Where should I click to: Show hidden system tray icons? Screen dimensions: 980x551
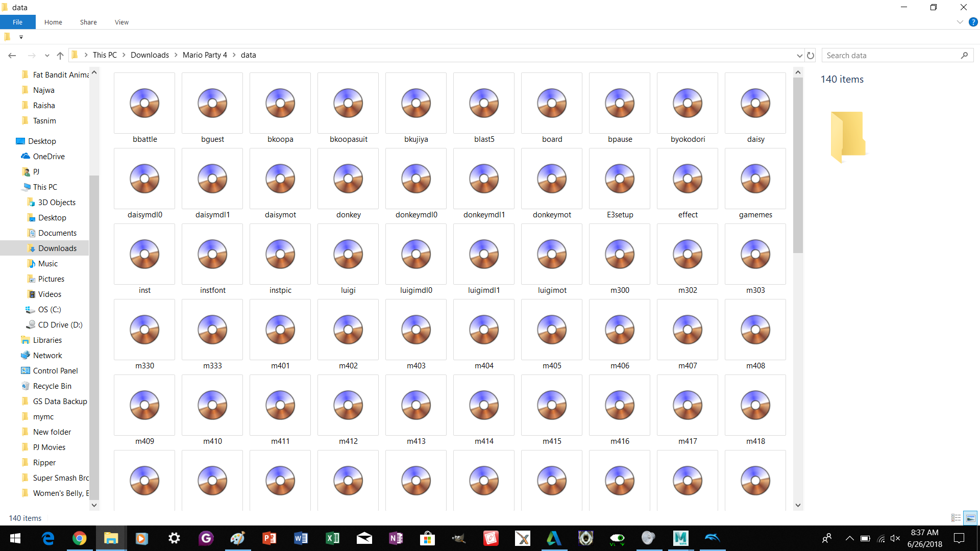849,538
